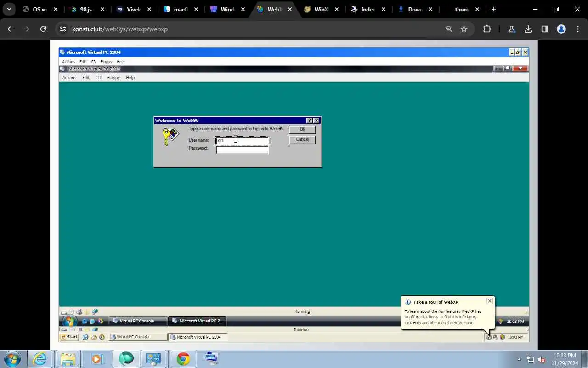The image size is (588, 368).
Task: Open Floppy menu in outer Virtual PC window
Action: (106, 62)
